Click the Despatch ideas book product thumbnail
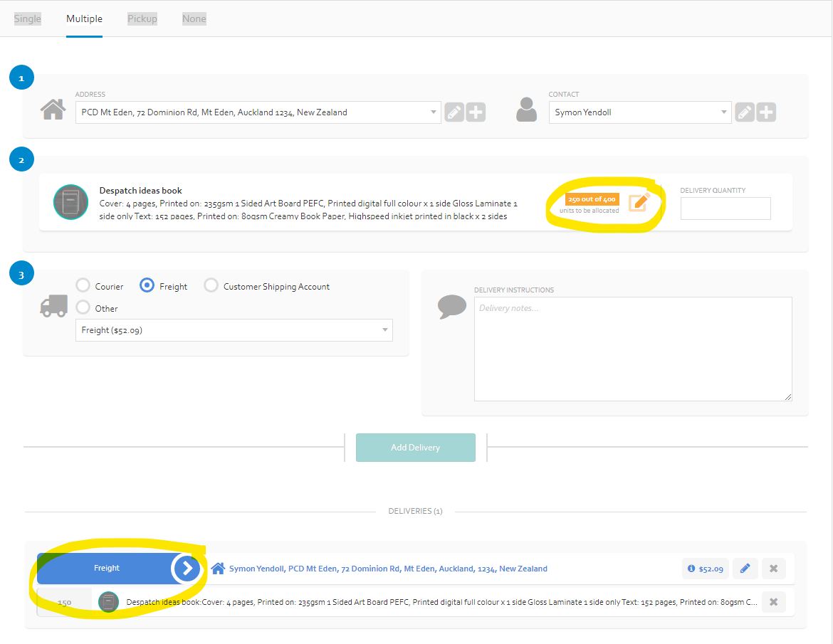The height and width of the screenshot is (644, 833). click(x=70, y=202)
